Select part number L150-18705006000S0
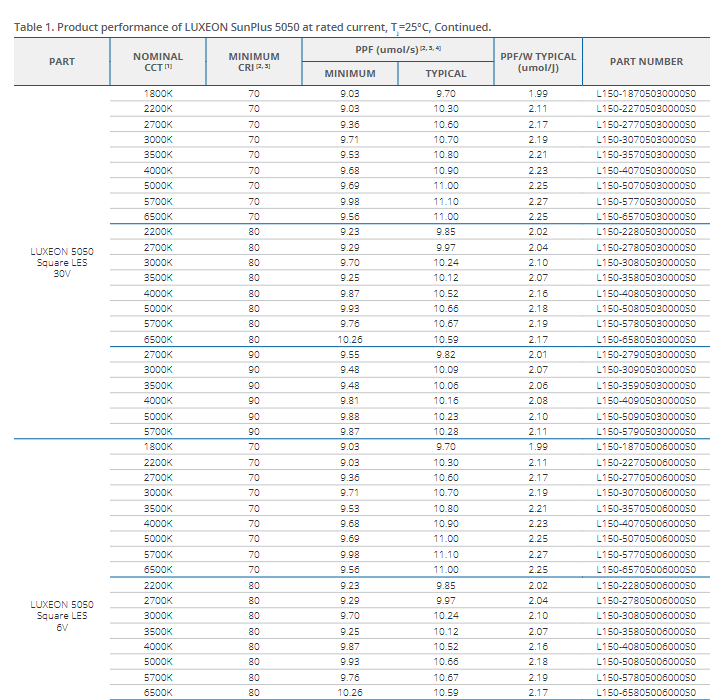Image resolution: width=721 pixels, height=700 pixels. (646, 447)
